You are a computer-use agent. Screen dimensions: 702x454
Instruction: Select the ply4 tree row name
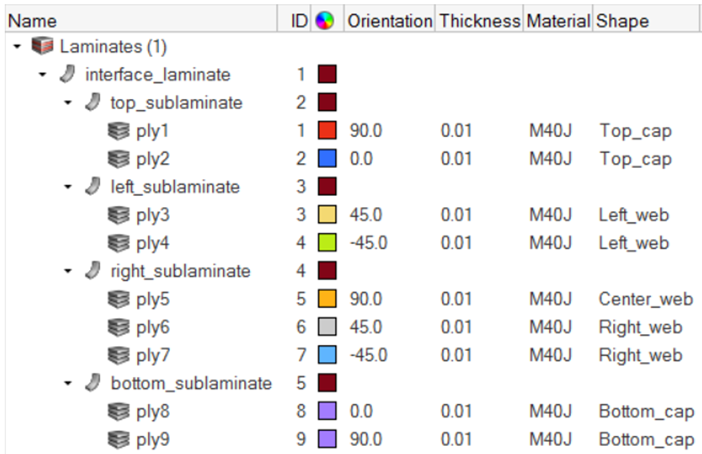pyautogui.click(x=153, y=244)
